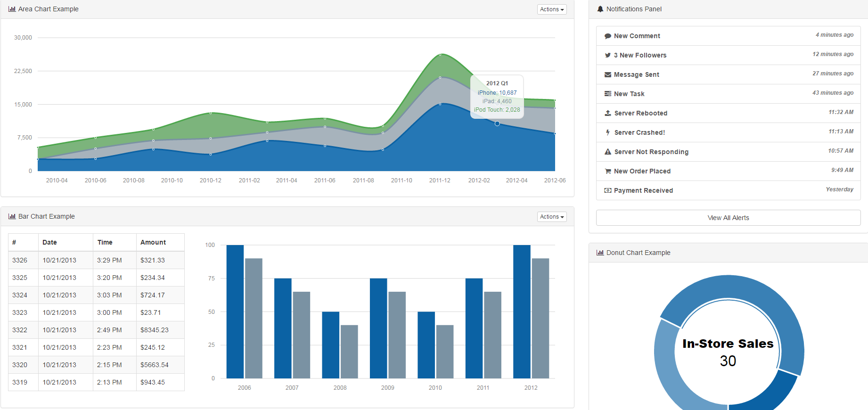Click the money icon for Payment Received

tap(608, 190)
